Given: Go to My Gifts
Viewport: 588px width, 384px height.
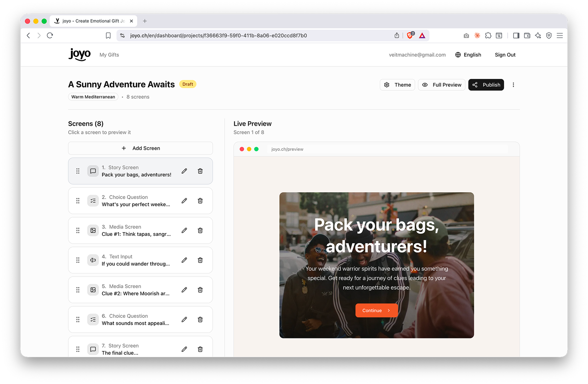Looking at the screenshot, I should [x=109, y=55].
